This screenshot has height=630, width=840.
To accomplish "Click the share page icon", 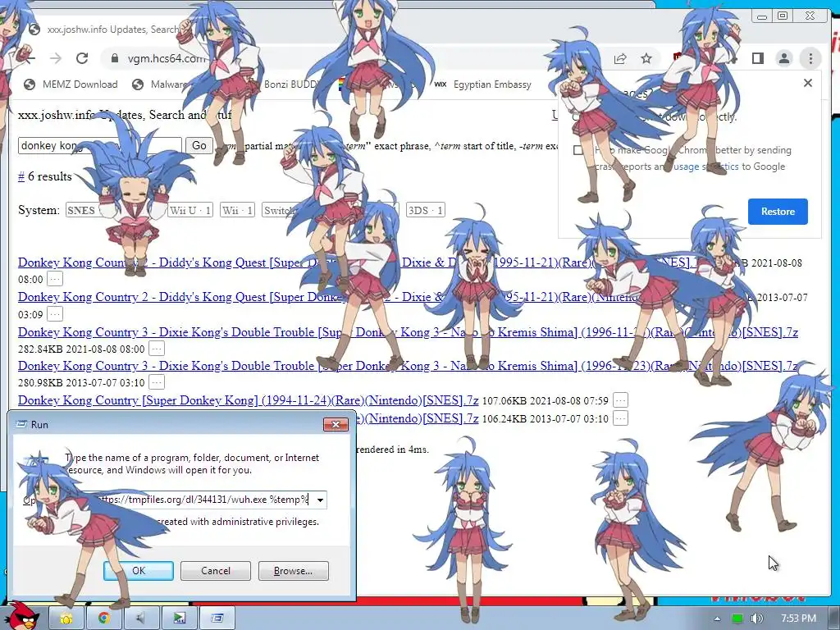I will coord(620,58).
